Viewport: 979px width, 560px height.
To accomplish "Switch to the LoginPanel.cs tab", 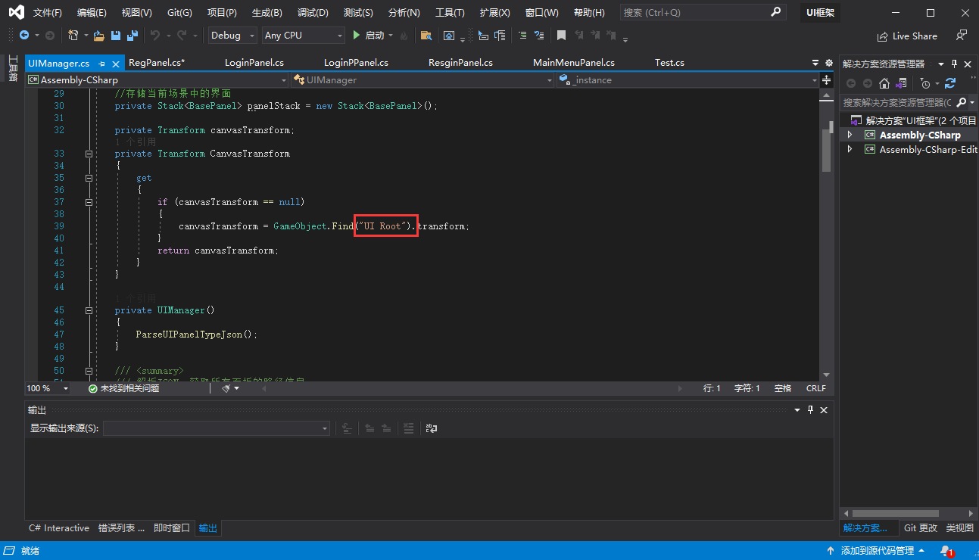I will (254, 63).
